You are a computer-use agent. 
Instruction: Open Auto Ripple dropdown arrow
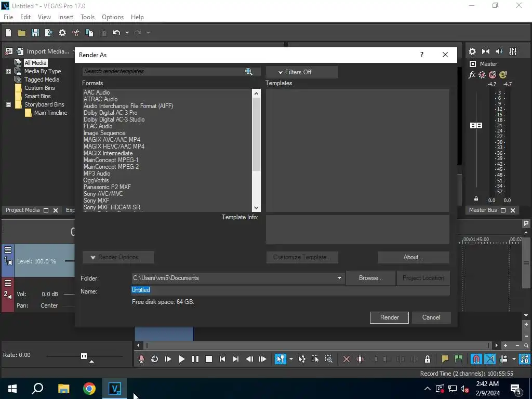pyautogui.click(x=514, y=359)
